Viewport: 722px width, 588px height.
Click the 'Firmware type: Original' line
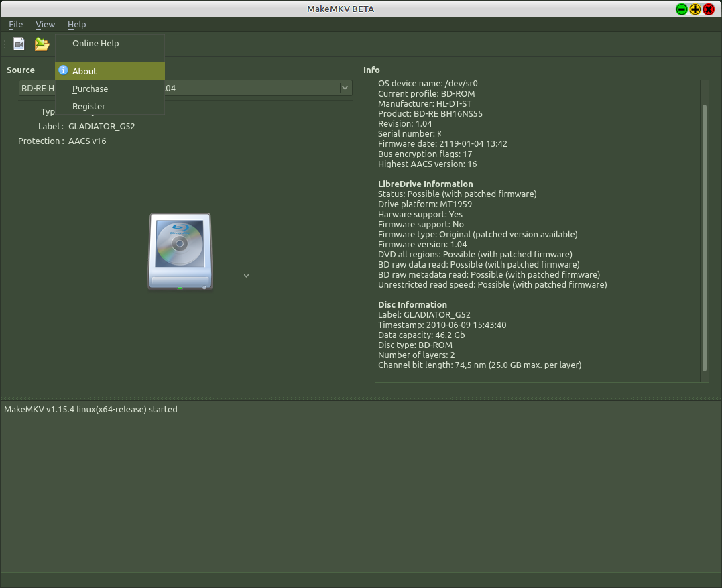478,235
